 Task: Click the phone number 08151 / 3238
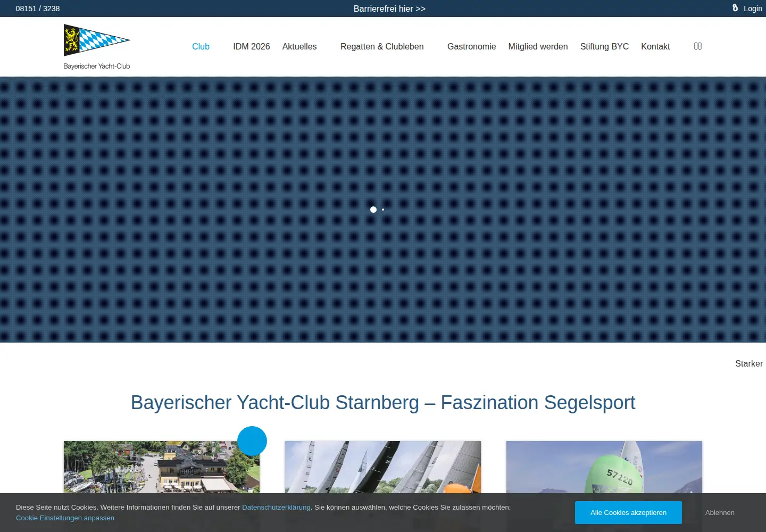click(x=38, y=9)
